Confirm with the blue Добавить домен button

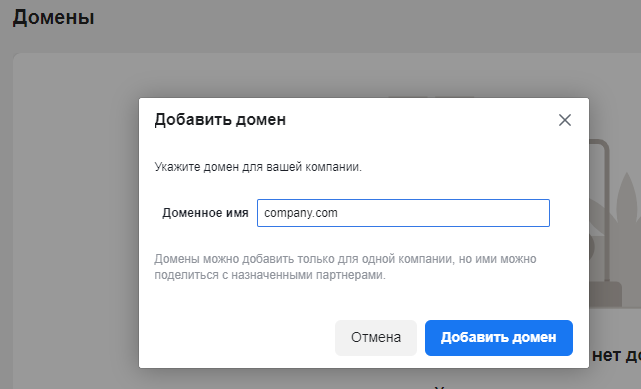pos(498,338)
